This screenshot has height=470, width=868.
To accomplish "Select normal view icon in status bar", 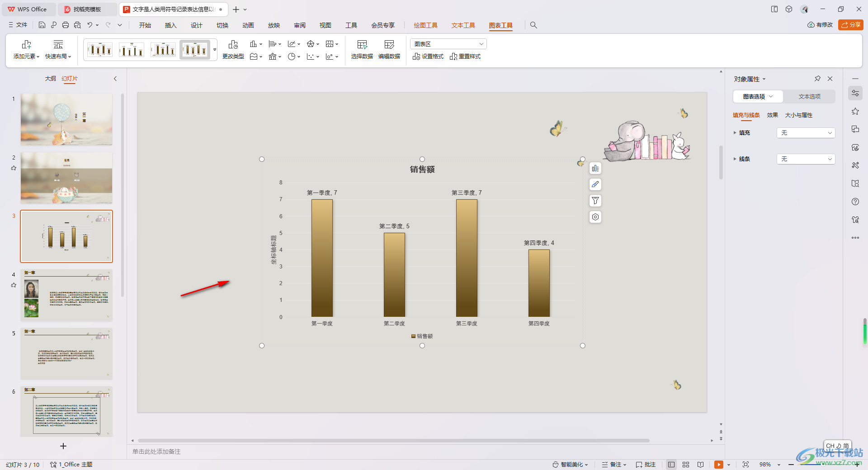I will (x=671, y=465).
